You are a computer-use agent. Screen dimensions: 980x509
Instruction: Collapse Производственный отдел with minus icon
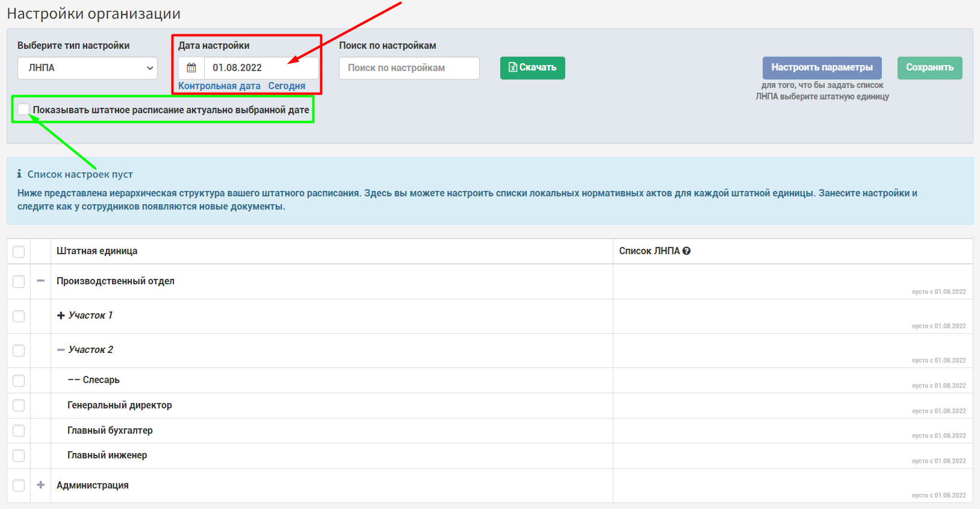tap(40, 281)
